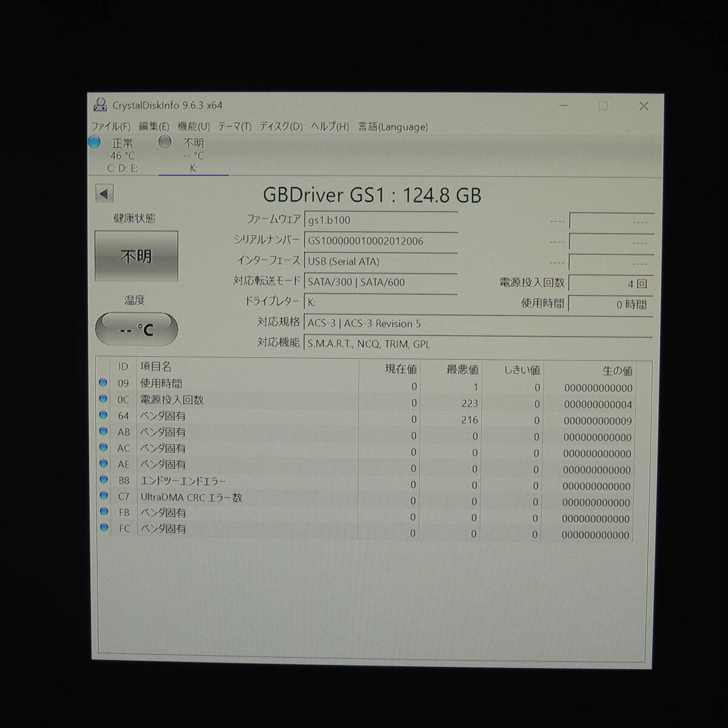Open the ディスク(D) menu
This screenshot has width=728, height=728.
click(x=281, y=127)
